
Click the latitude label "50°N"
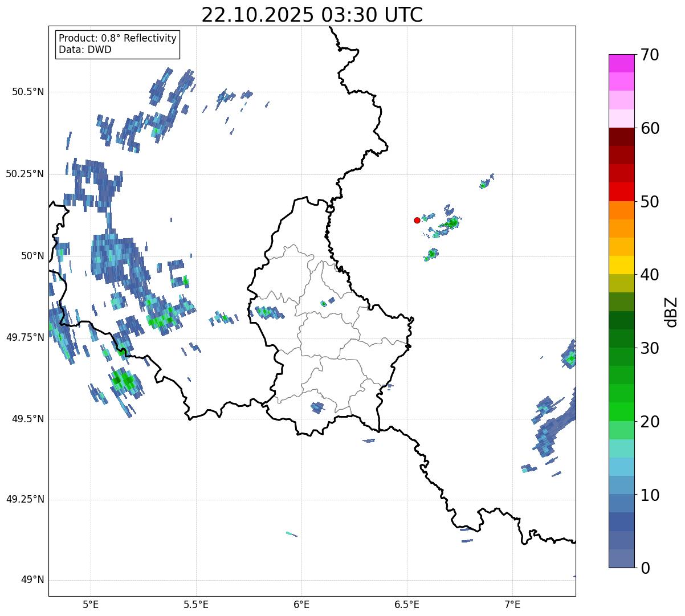(32, 256)
